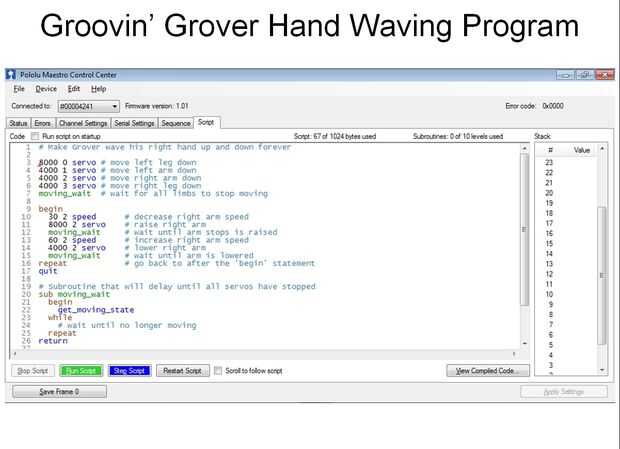The image size is (620, 449).
Task: Click 'Firmware version: 1.01' label
Action: [157, 106]
